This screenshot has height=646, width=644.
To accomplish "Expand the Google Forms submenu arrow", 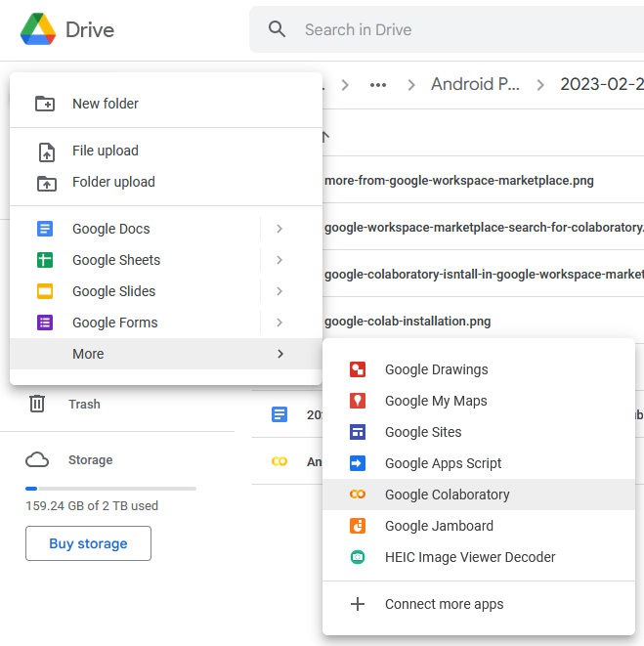I will [x=279, y=323].
